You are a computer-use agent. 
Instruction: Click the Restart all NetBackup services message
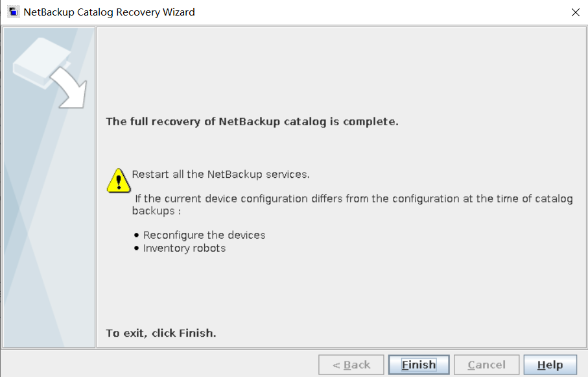(x=220, y=175)
